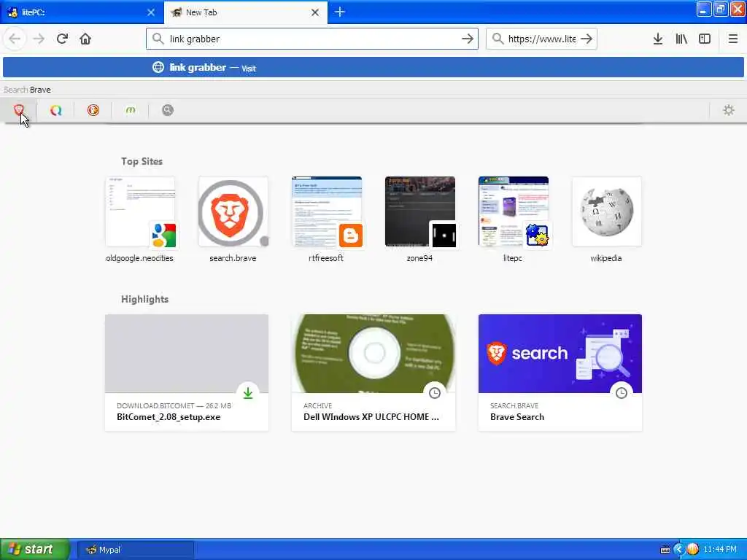
Task: Click the history clock on Dell Windows XP card
Action: click(x=435, y=393)
